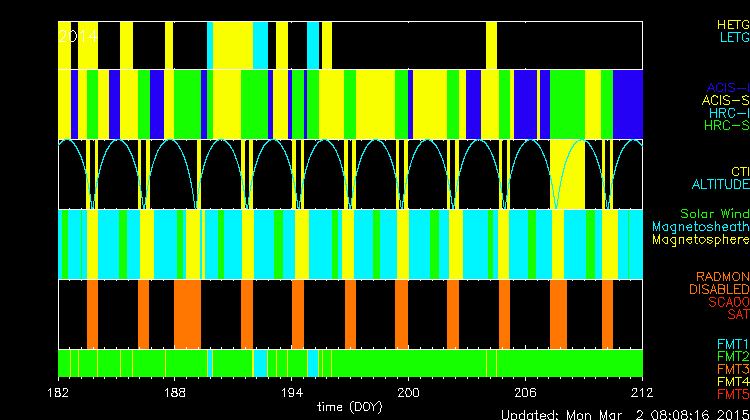Click the RADMON legend label

tap(722, 276)
